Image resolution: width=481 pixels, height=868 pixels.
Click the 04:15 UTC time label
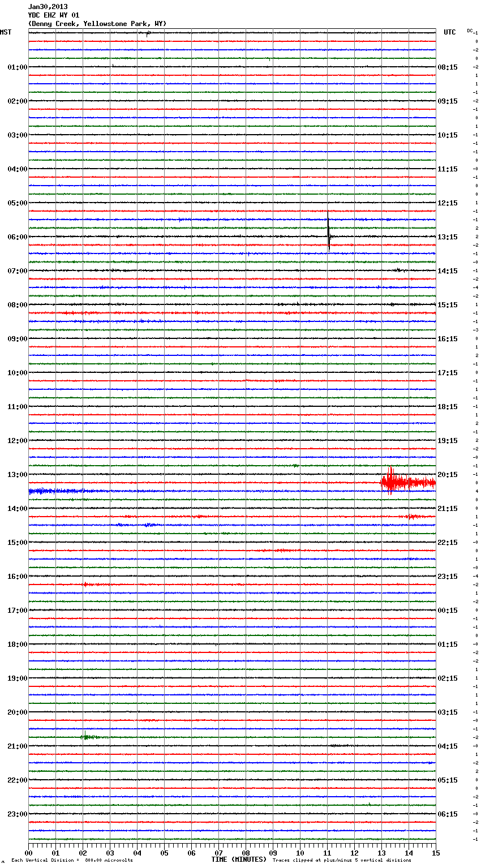tap(448, 746)
